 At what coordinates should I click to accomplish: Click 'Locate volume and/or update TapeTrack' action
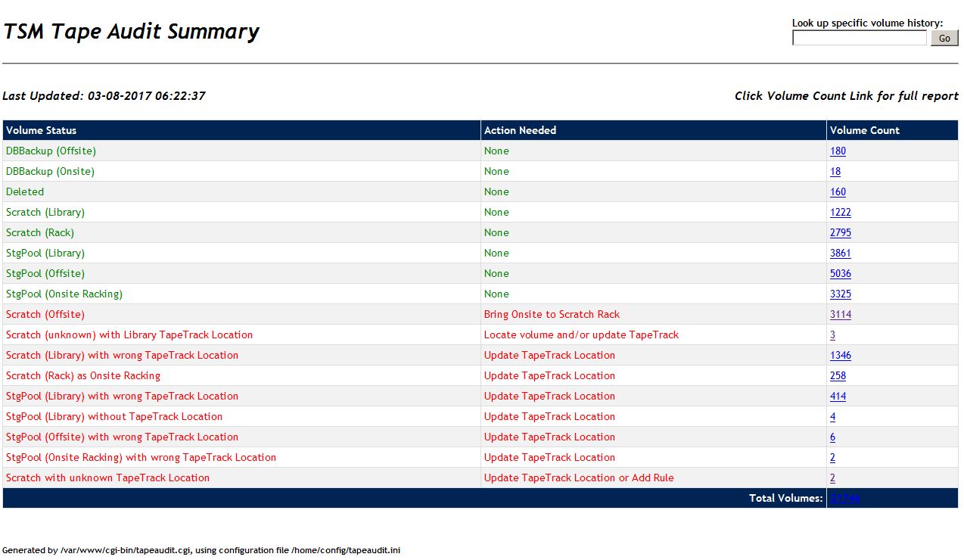(x=581, y=335)
